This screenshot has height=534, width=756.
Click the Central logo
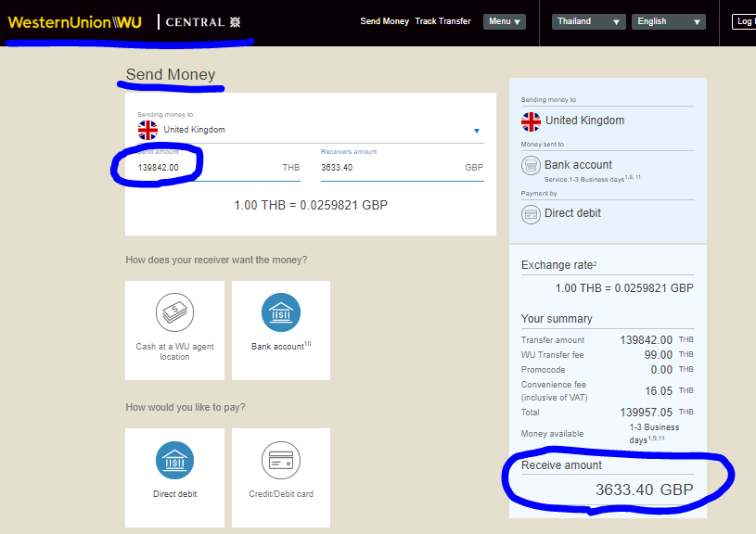pos(203,22)
